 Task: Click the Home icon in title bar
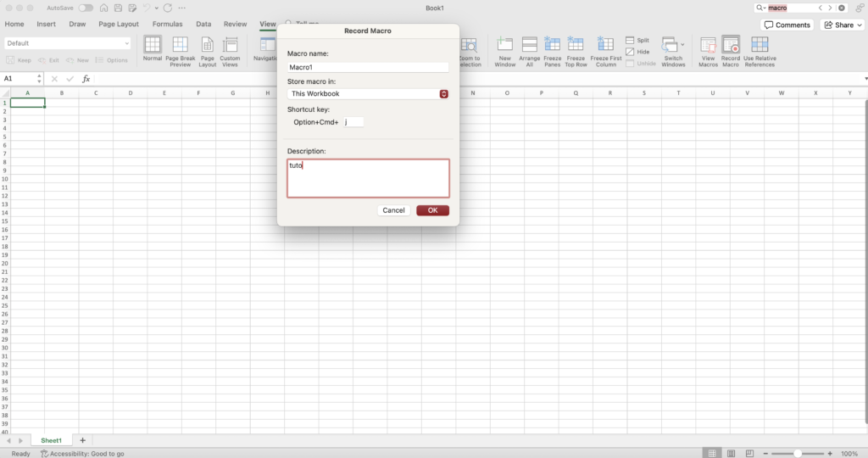point(103,8)
